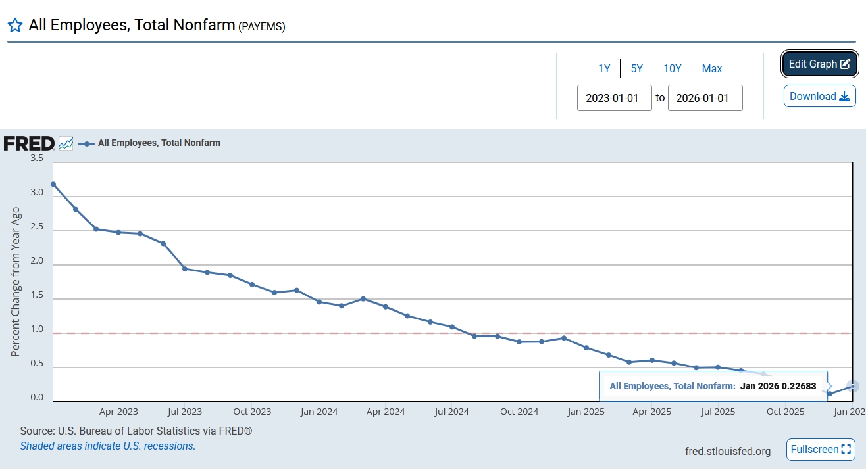This screenshot has height=472, width=868.
Task: Toggle the All Employees, Total Nonfarm legend label
Action: click(159, 143)
